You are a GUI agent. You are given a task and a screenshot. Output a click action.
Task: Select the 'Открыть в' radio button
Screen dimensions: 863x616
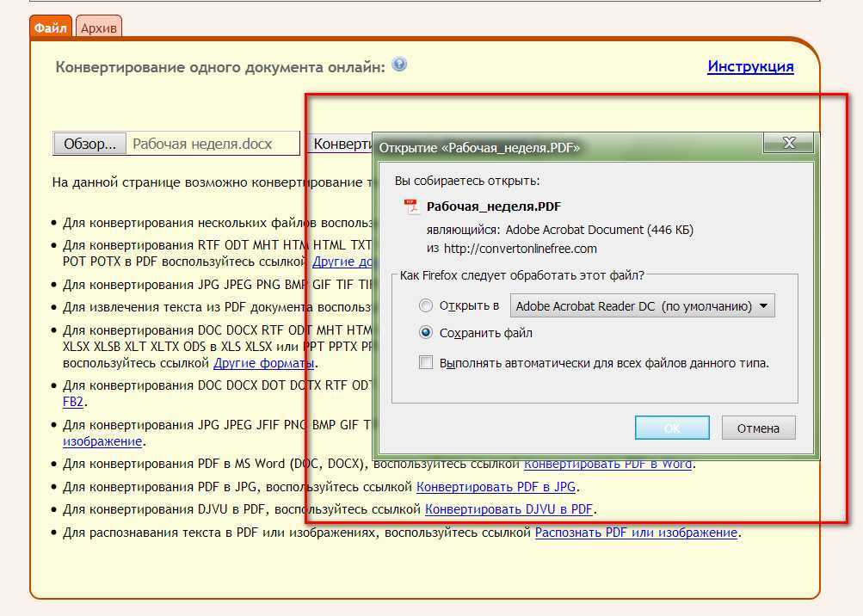pyautogui.click(x=426, y=305)
